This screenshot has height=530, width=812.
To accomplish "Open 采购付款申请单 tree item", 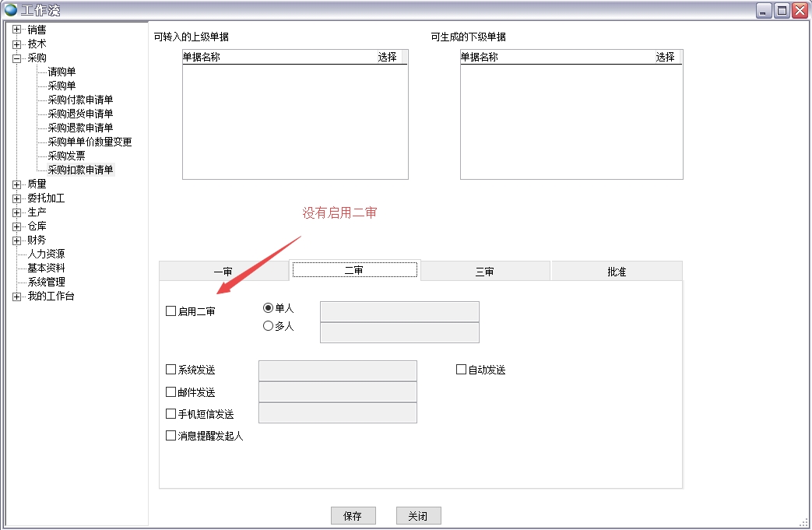I will click(x=80, y=100).
